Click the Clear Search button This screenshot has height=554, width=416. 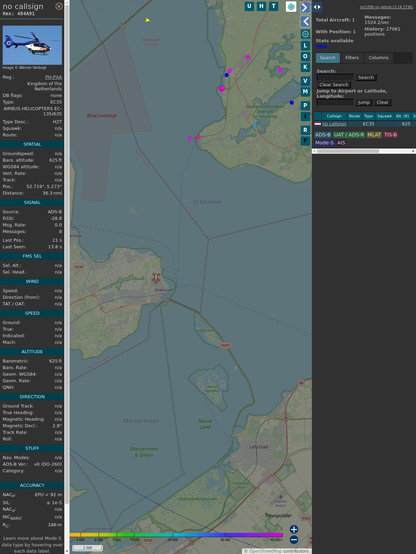[334, 84]
